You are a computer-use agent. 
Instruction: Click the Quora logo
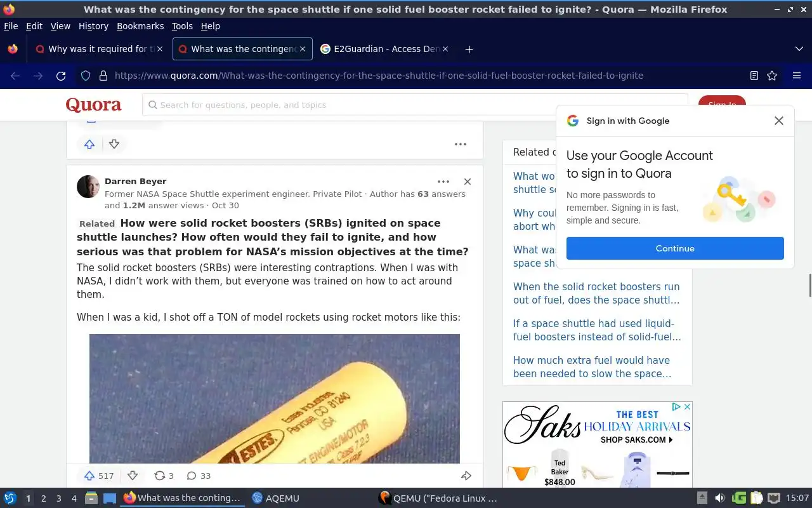93,105
